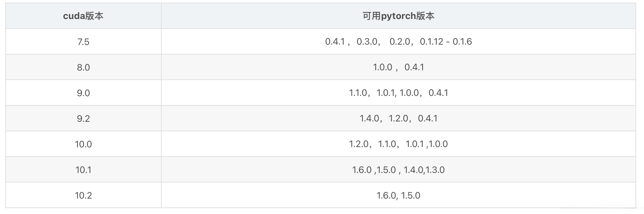
Task: Click version 1.0.1 in the cuda 9.0 row
Action: click(386, 93)
